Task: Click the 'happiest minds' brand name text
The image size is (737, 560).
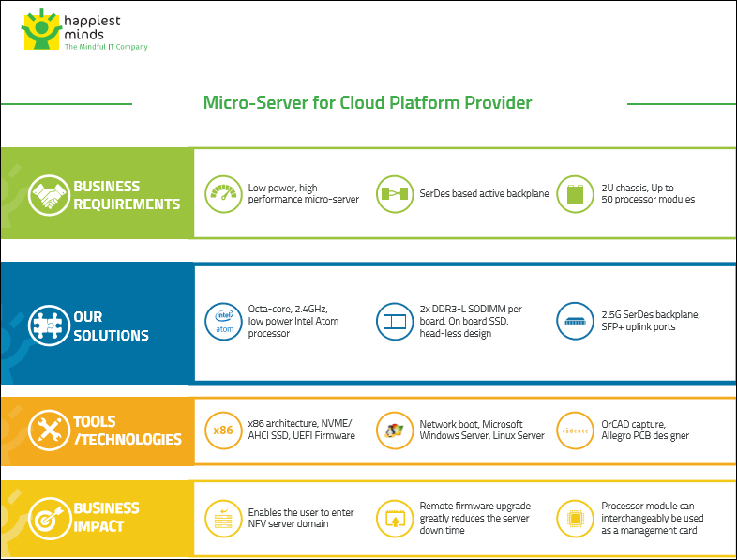Action: pyautogui.click(x=92, y=27)
